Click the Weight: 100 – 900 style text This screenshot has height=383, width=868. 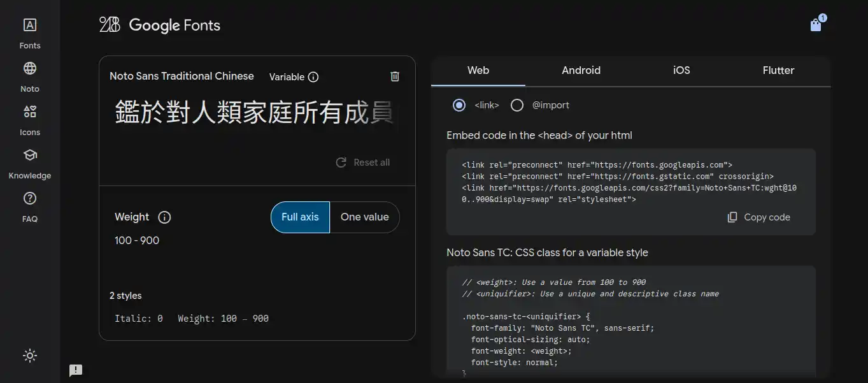click(x=223, y=319)
